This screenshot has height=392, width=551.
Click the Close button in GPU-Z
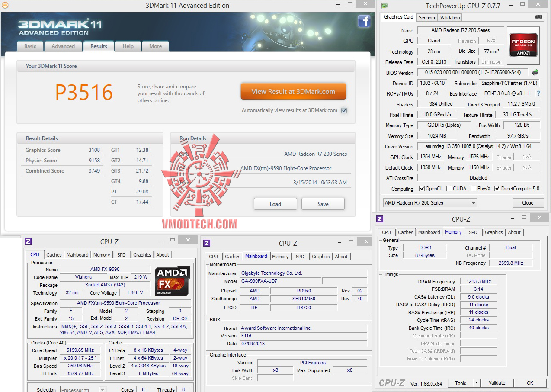pyautogui.click(x=528, y=203)
